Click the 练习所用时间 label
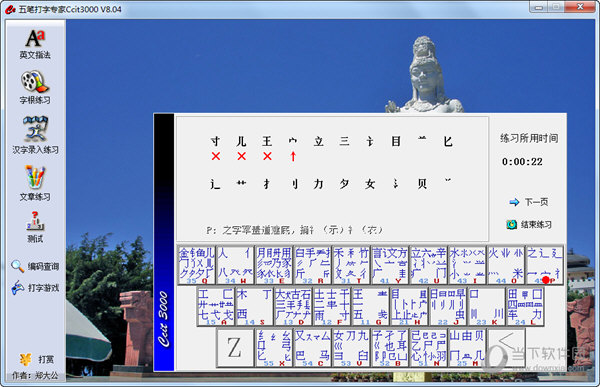 [x=529, y=138]
